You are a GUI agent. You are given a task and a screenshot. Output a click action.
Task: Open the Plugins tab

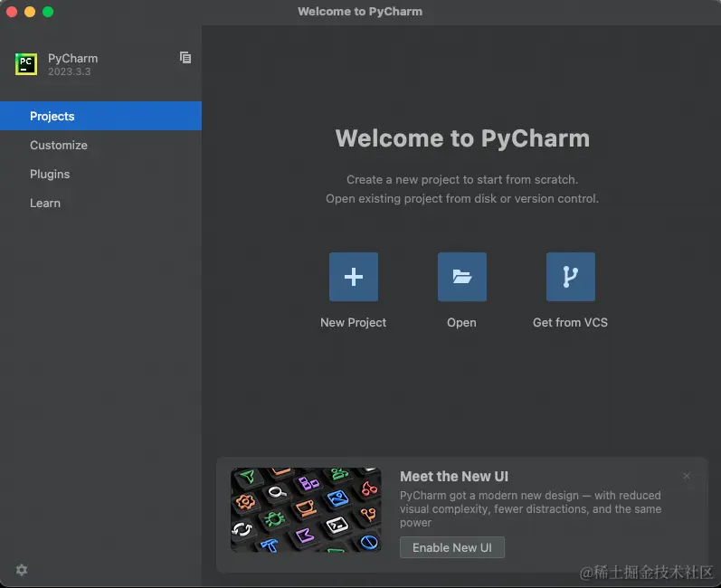[100, 175]
